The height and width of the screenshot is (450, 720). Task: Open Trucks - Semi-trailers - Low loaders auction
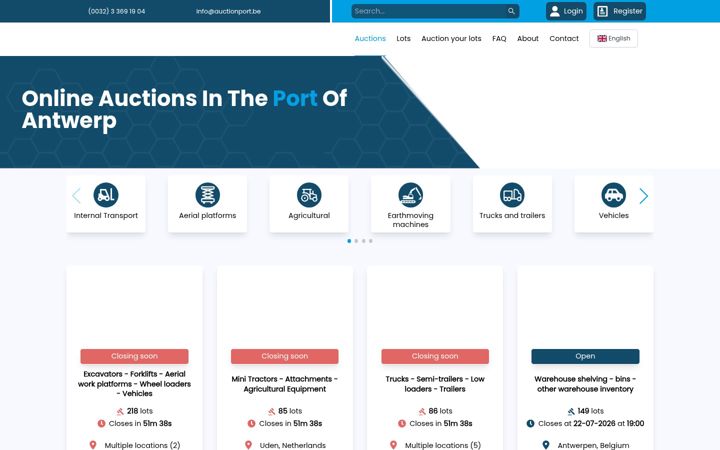pyautogui.click(x=435, y=384)
